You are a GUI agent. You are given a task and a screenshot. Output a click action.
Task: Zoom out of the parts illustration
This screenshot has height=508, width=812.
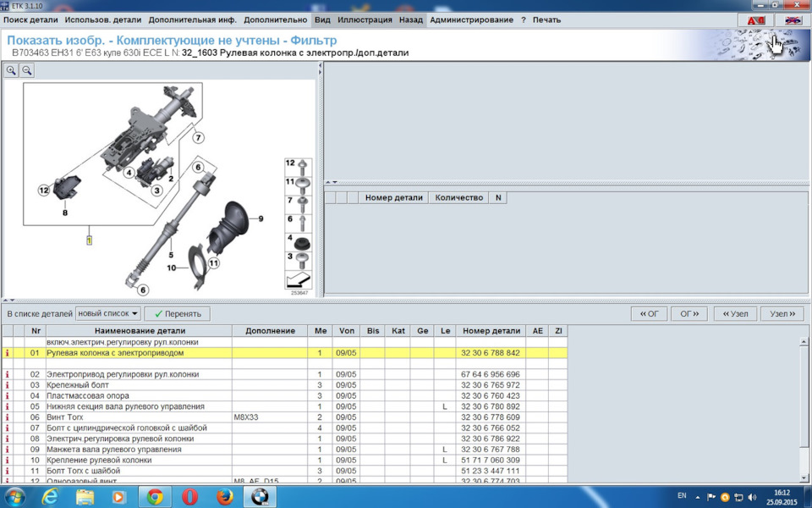pyautogui.click(x=27, y=70)
